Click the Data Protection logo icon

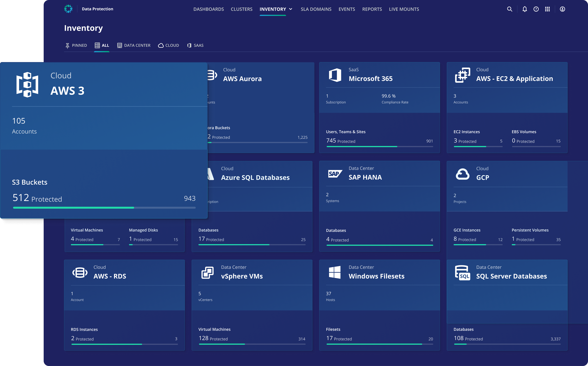tap(68, 9)
